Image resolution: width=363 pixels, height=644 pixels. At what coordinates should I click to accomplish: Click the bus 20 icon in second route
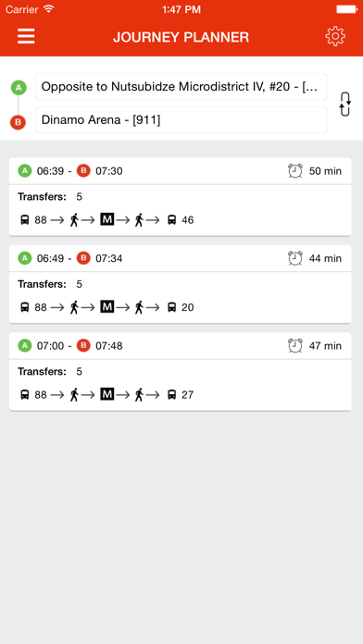[x=171, y=307]
